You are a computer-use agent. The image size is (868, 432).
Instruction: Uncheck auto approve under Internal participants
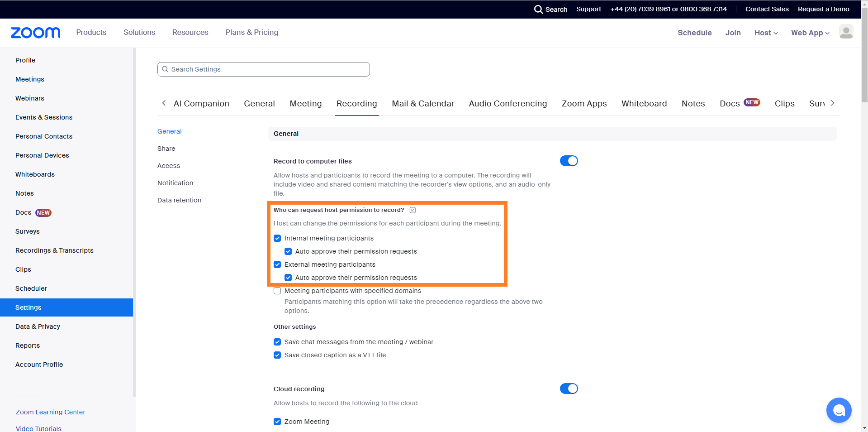(x=288, y=251)
